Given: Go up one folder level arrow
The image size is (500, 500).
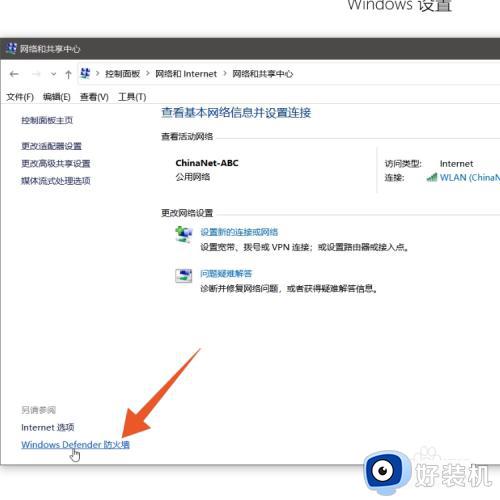Looking at the screenshot, I should coord(68,74).
